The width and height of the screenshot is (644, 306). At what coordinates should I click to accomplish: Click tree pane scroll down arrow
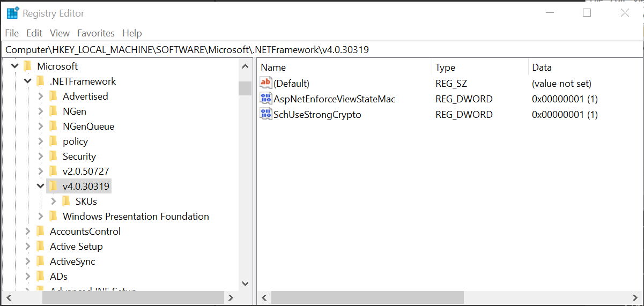click(245, 283)
